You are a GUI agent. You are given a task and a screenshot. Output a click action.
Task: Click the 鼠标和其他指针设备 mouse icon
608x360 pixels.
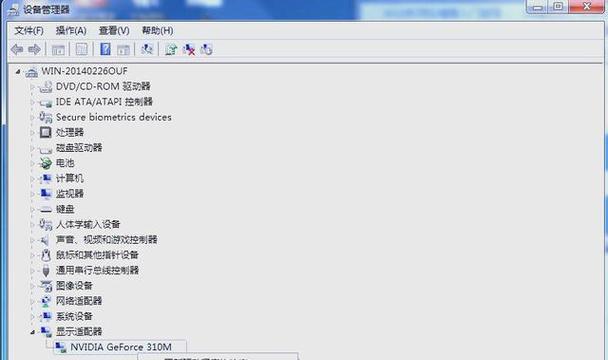[x=46, y=255]
